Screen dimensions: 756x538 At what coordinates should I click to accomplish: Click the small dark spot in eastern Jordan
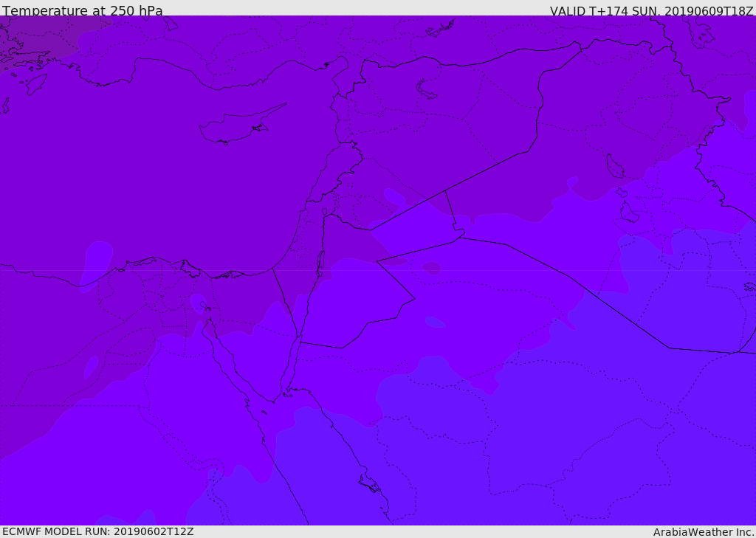[x=431, y=268]
